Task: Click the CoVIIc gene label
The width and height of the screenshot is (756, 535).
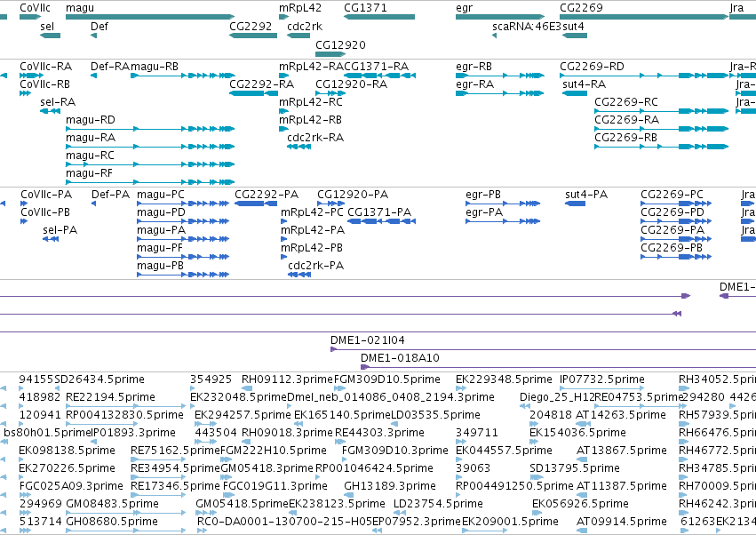Action: 35,8
